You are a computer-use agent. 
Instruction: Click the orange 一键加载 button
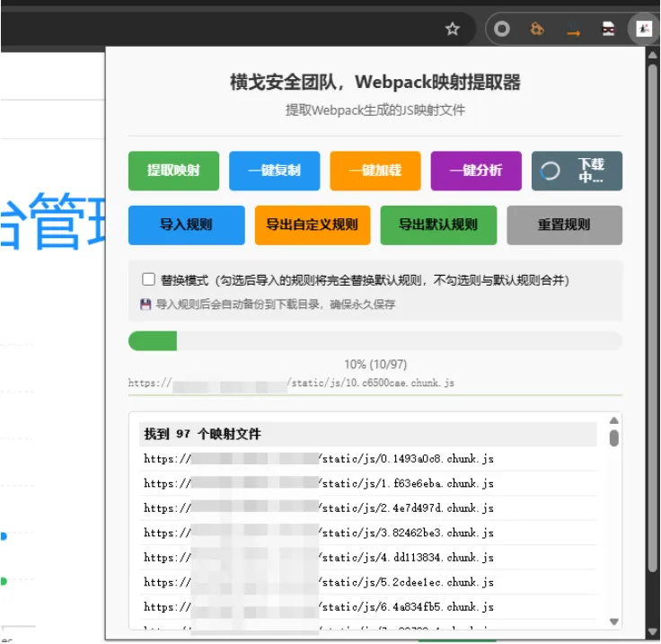375,171
